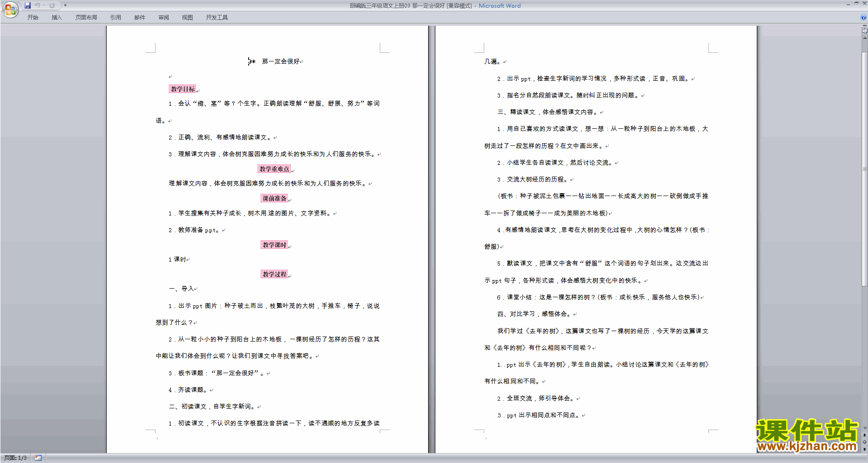Switch to the 引用 tab
The height and width of the screenshot is (463, 868).
click(116, 18)
